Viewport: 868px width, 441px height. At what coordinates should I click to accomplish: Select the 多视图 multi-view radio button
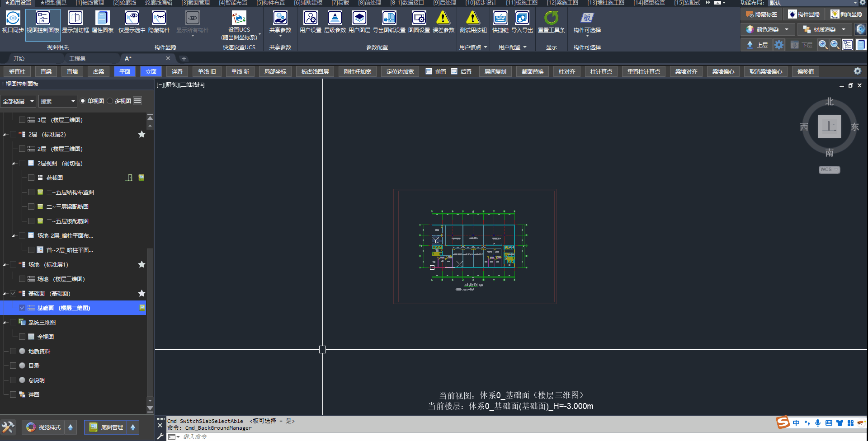tap(110, 101)
